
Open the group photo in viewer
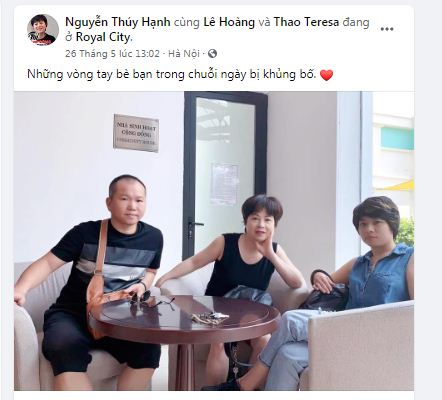point(214,241)
